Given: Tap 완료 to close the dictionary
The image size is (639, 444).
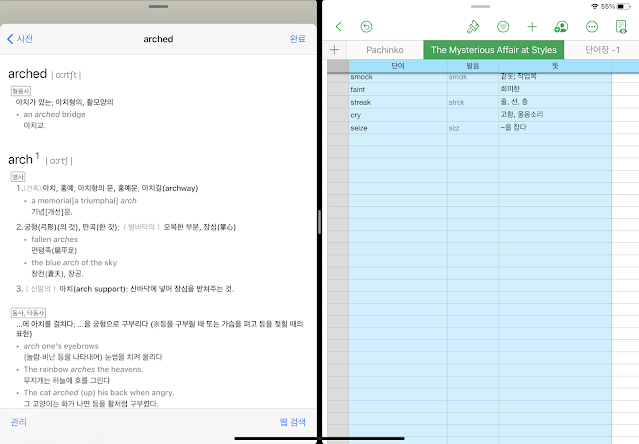Looking at the screenshot, I should (x=297, y=39).
